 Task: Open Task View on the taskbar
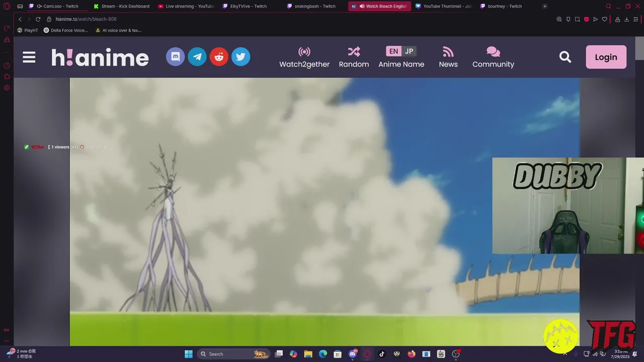pyautogui.click(x=279, y=354)
